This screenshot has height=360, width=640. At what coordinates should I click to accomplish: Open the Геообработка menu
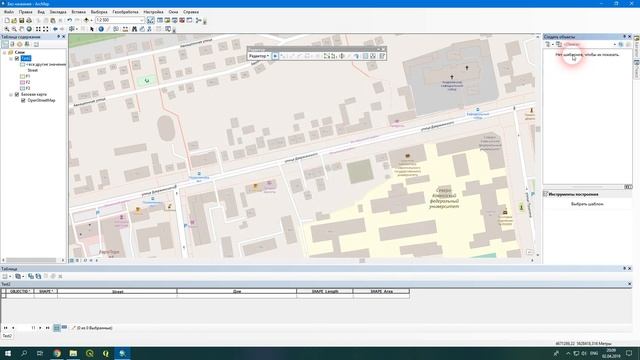pos(125,12)
